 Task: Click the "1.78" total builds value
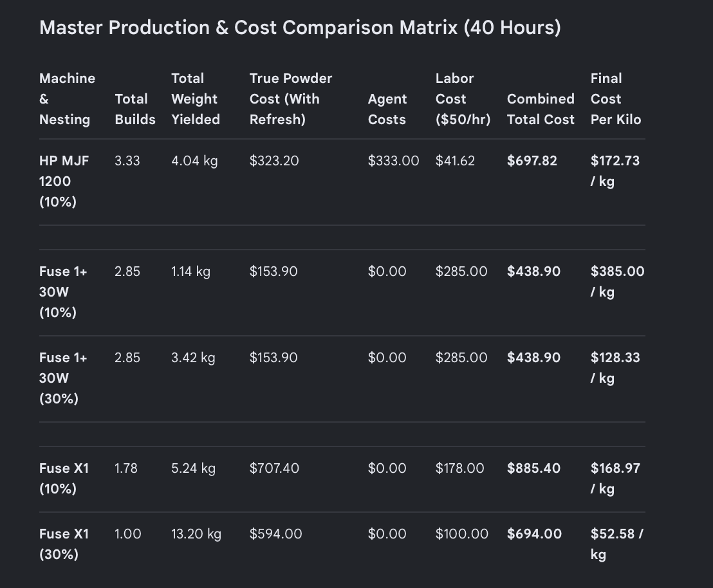click(126, 468)
